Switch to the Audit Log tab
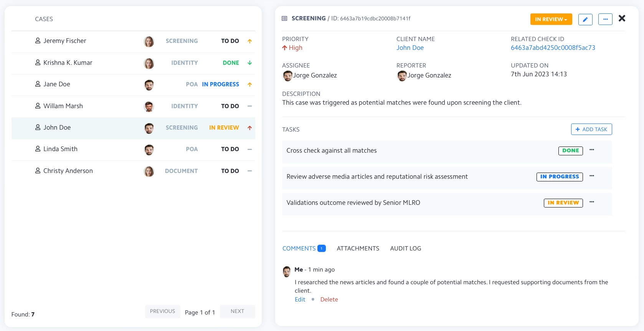Viewport: 644px width, 331px height. point(405,249)
